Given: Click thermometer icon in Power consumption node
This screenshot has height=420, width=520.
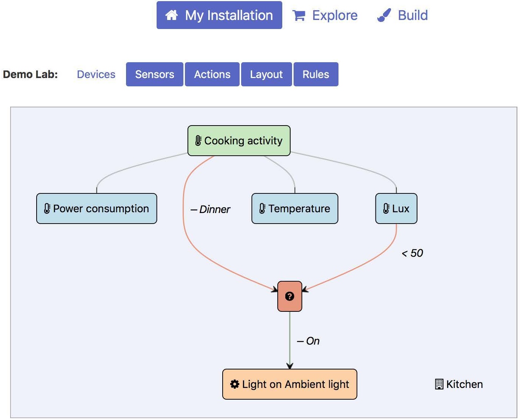Looking at the screenshot, I should 47,208.
